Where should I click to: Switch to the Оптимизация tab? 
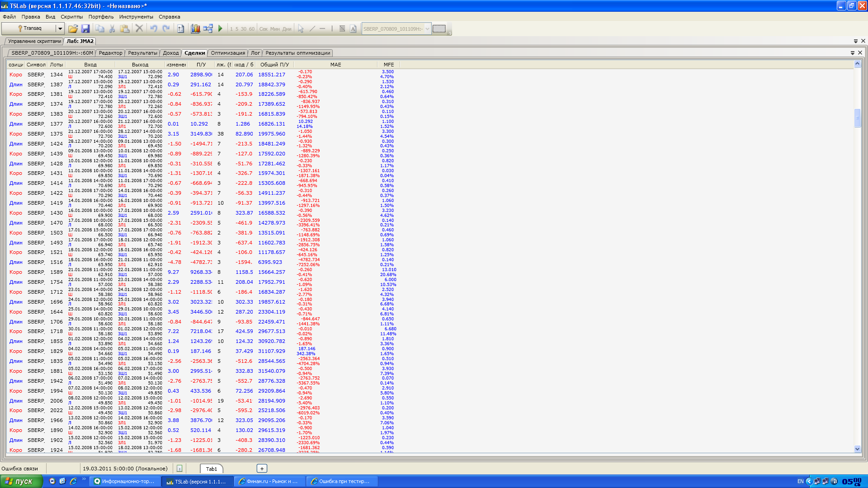click(228, 53)
